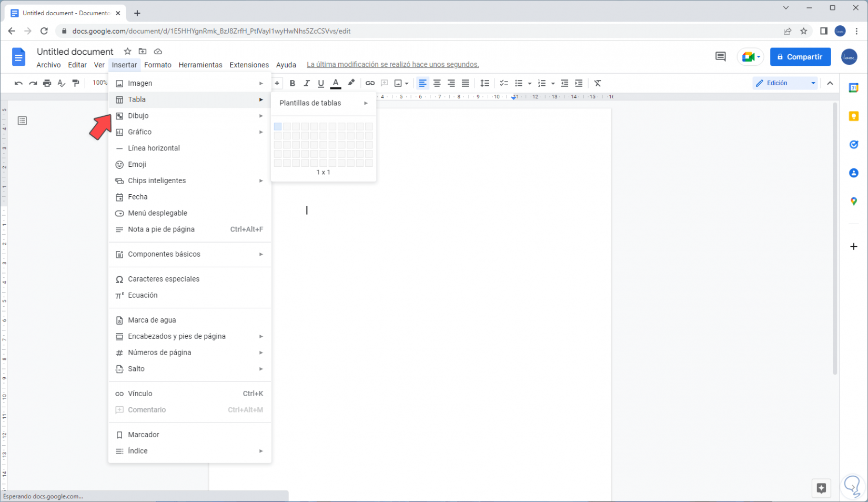Open the Edición mode dropdown

[x=785, y=83]
